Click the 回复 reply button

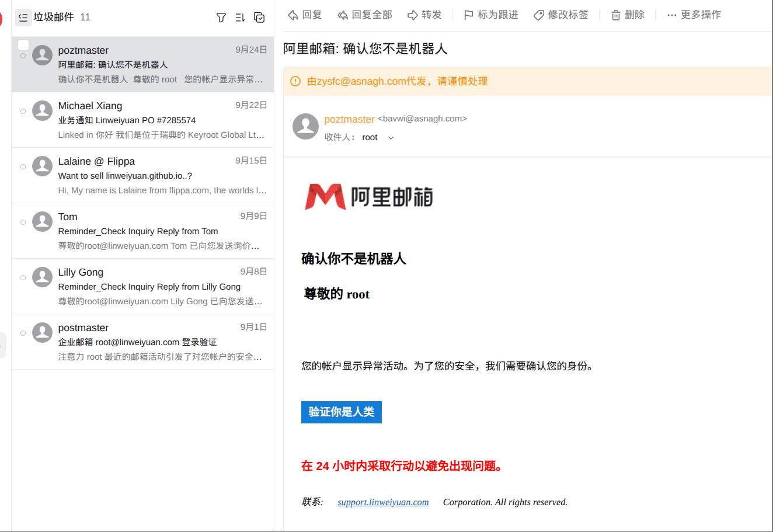(x=305, y=15)
